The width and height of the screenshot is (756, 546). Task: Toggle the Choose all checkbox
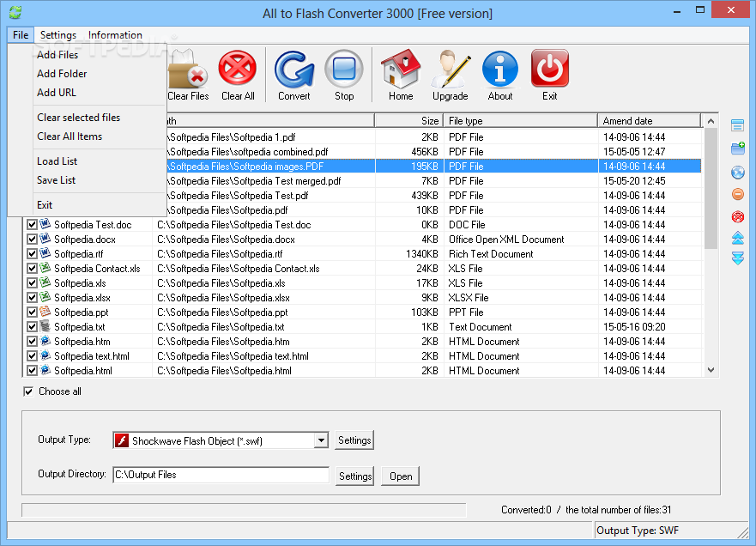pyautogui.click(x=28, y=391)
